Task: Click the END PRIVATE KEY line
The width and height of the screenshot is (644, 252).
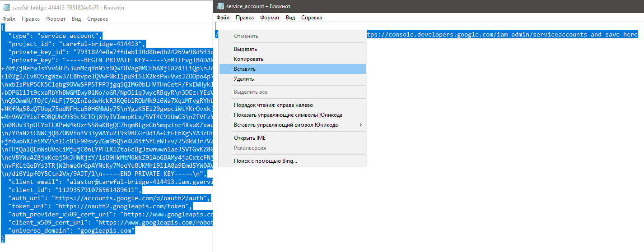Action: (104, 174)
